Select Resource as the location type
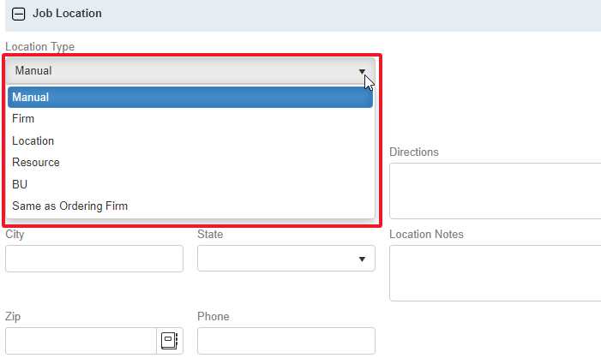The width and height of the screenshot is (601, 364). [36, 162]
